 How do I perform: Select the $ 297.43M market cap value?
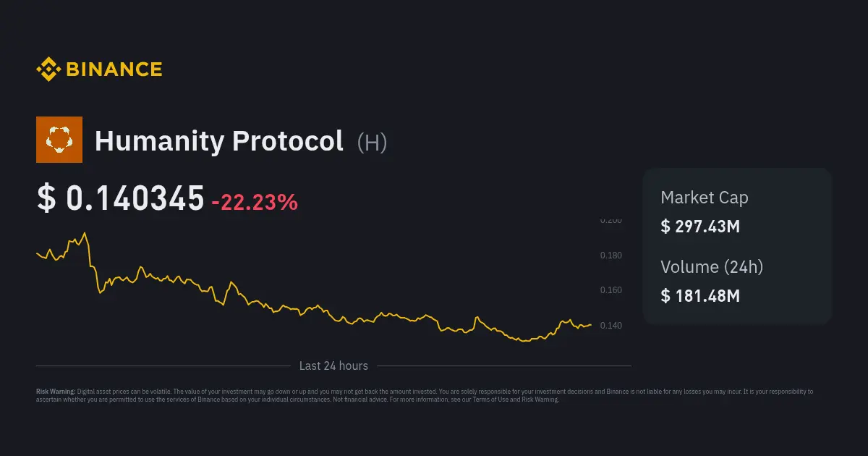pyautogui.click(x=699, y=227)
